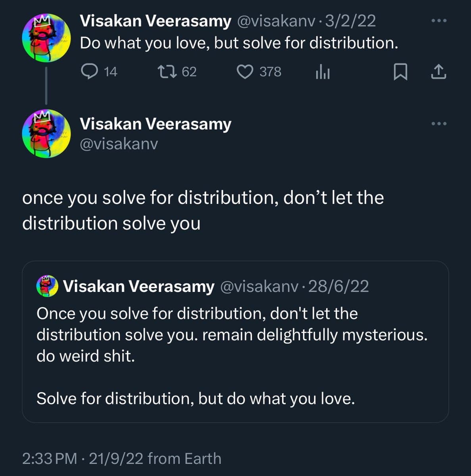Share the first tweet via upload icon

coord(438,72)
